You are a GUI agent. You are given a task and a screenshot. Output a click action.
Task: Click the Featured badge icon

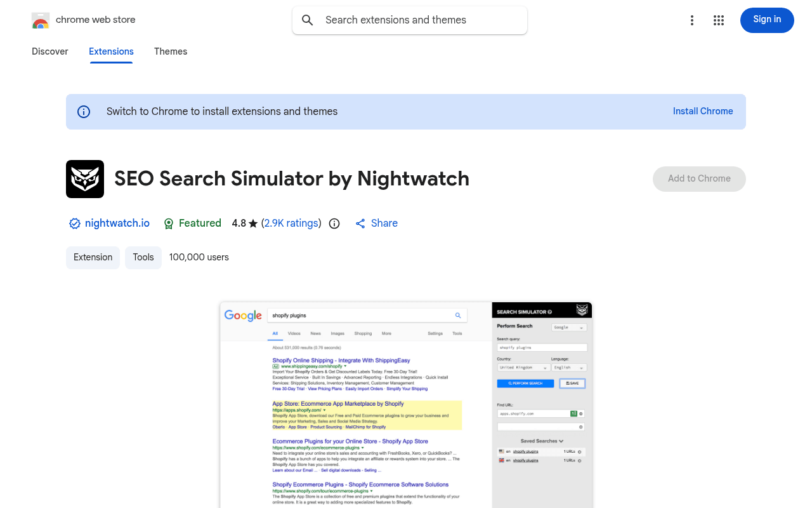[x=169, y=224]
